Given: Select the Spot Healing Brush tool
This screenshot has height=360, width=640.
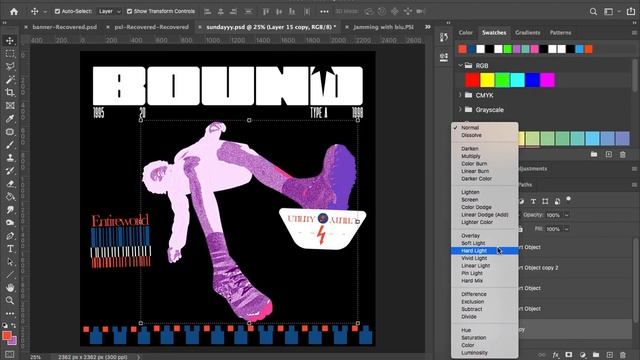Looking at the screenshot, I should pyautogui.click(x=10, y=132).
